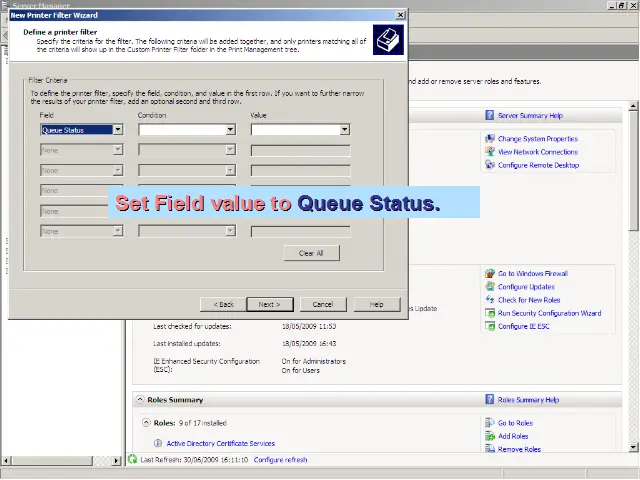Click the Clear All button
The image size is (640, 480).
(311, 253)
